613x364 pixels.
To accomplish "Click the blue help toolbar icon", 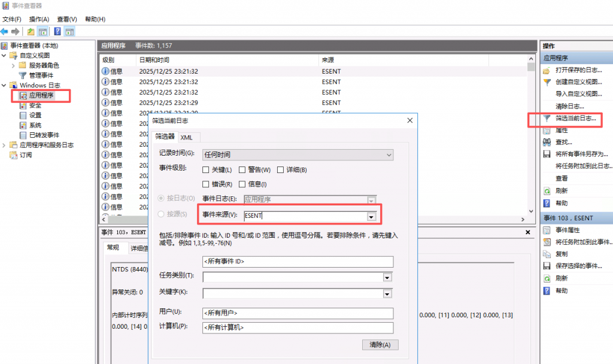I will 57,32.
